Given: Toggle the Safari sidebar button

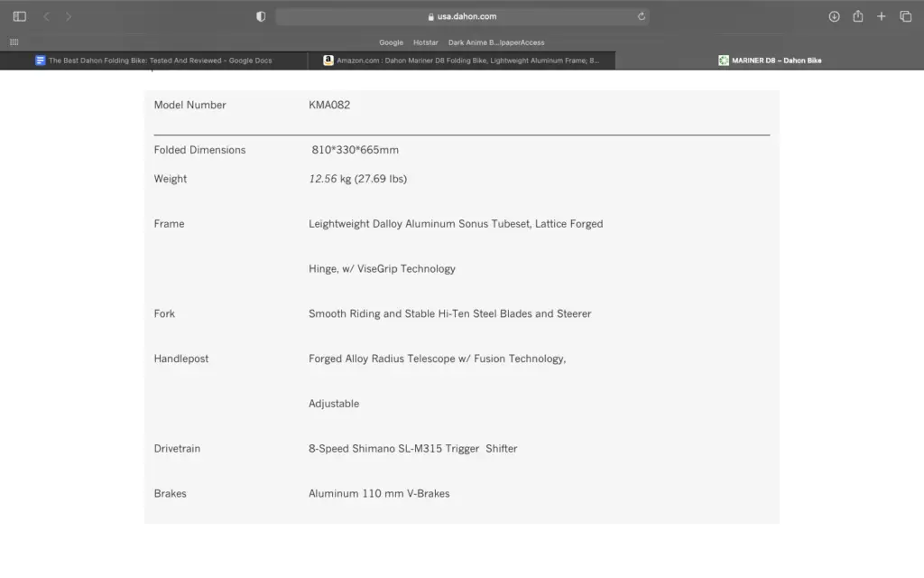Looking at the screenshot, I should tap(20, 16).
